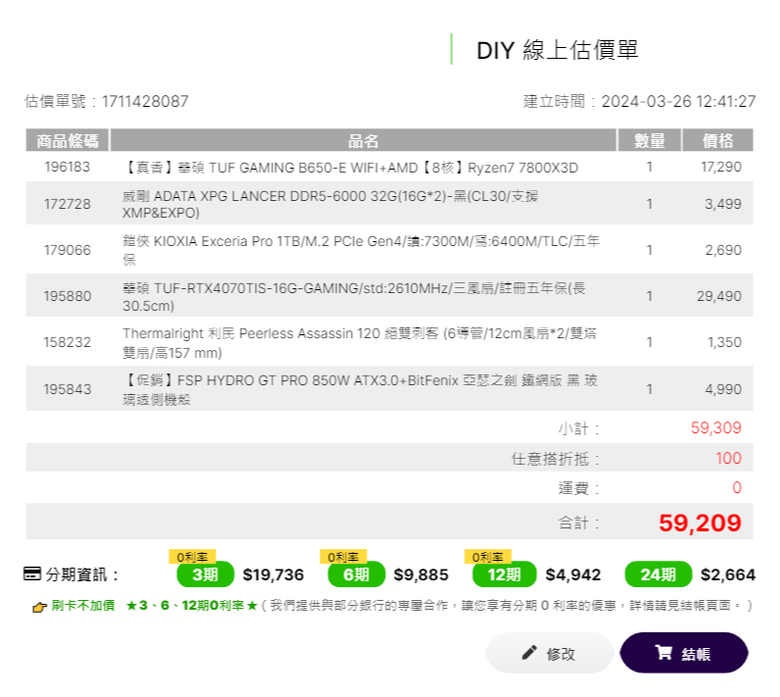This screenshot has height=697, width=780.
Task: Click product barcode 172728
Action: click(67, 204)
